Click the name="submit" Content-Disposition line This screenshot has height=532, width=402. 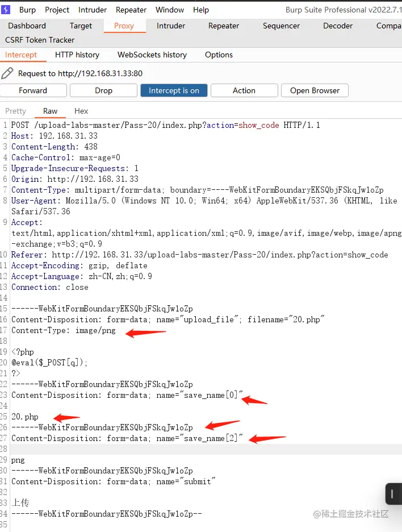113,482
